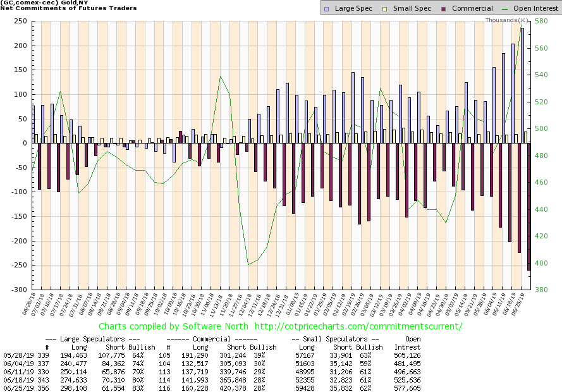Click the Small Spec legend color box

(378, 9)
